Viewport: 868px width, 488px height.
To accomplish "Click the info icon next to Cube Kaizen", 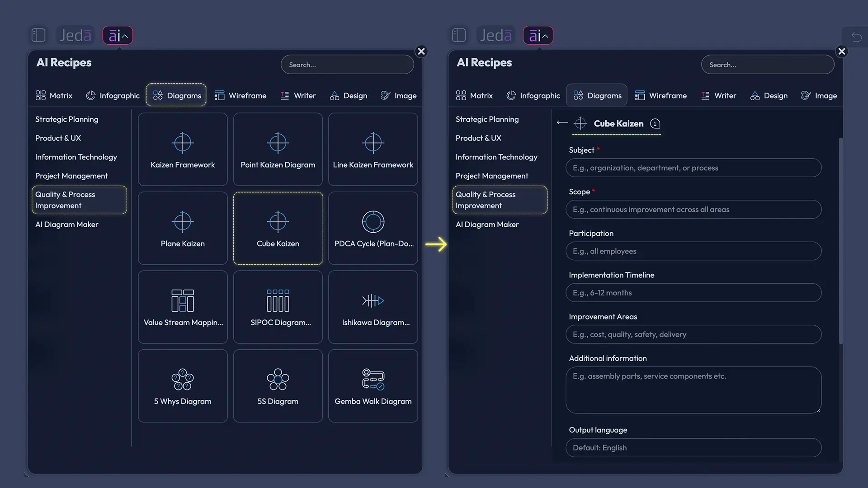I will coord(655,123).
